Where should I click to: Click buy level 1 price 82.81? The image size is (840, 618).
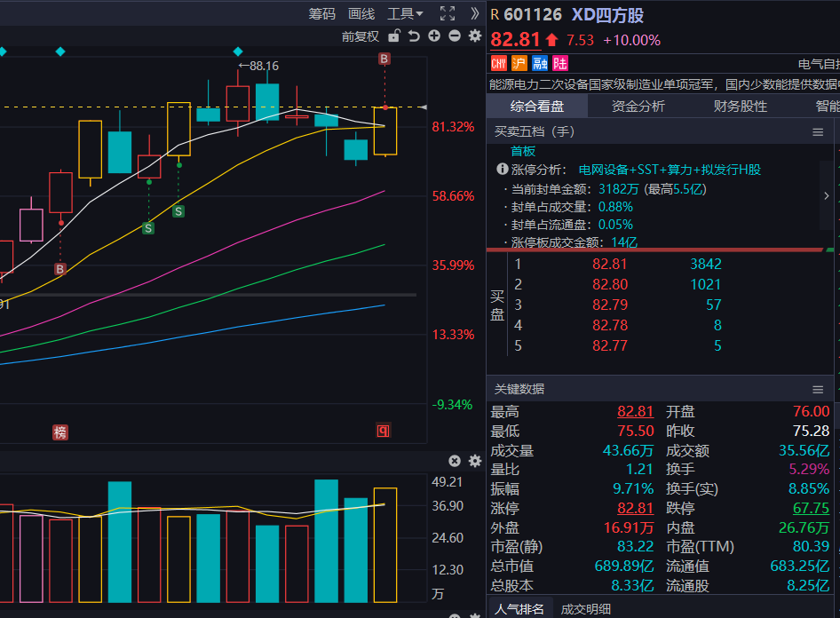pyautogui.click(x=610, y=264)
